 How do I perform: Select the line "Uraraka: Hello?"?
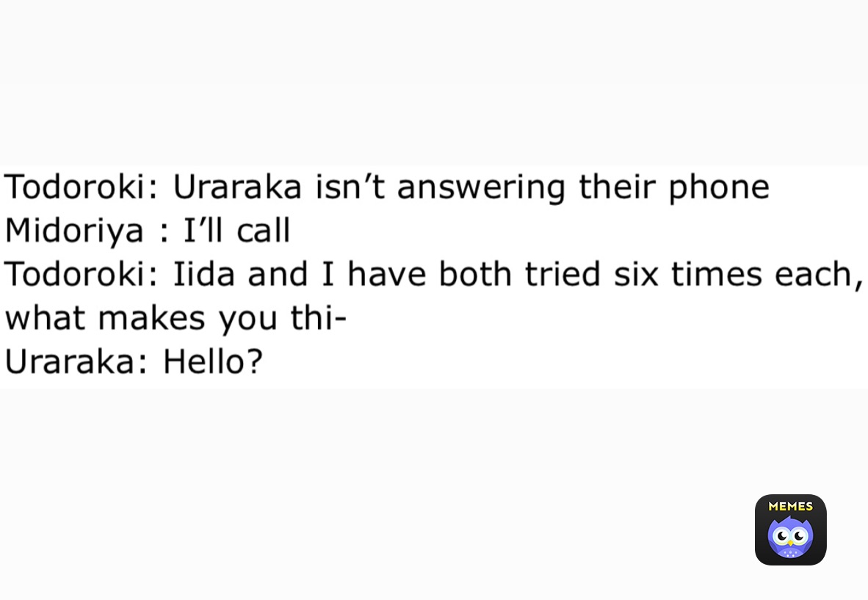[x=134, y=361]
